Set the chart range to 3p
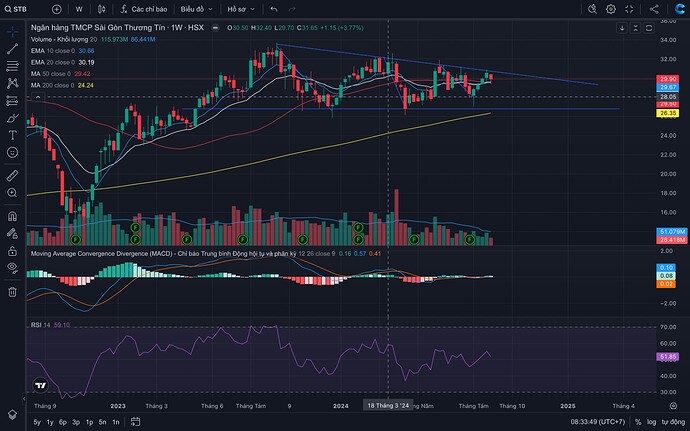Viewport: 690px width, 431px height. (x=76, y=422)
